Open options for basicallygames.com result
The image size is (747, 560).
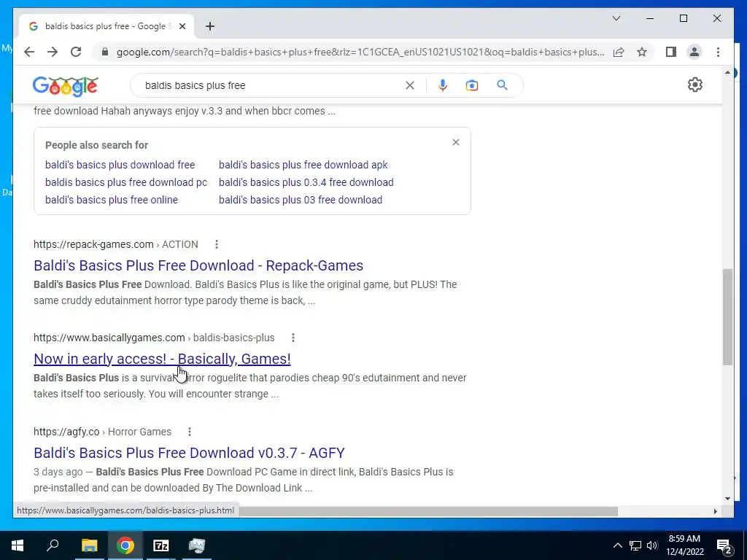(293, 338)
